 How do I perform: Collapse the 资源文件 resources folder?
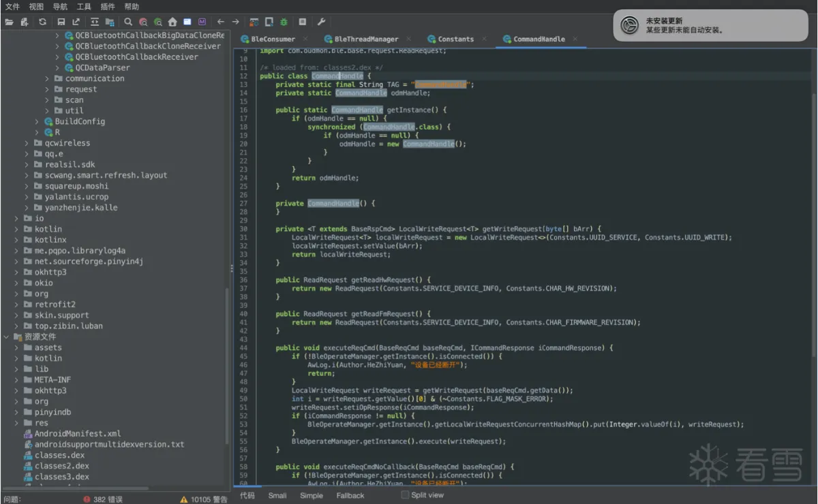7,336
